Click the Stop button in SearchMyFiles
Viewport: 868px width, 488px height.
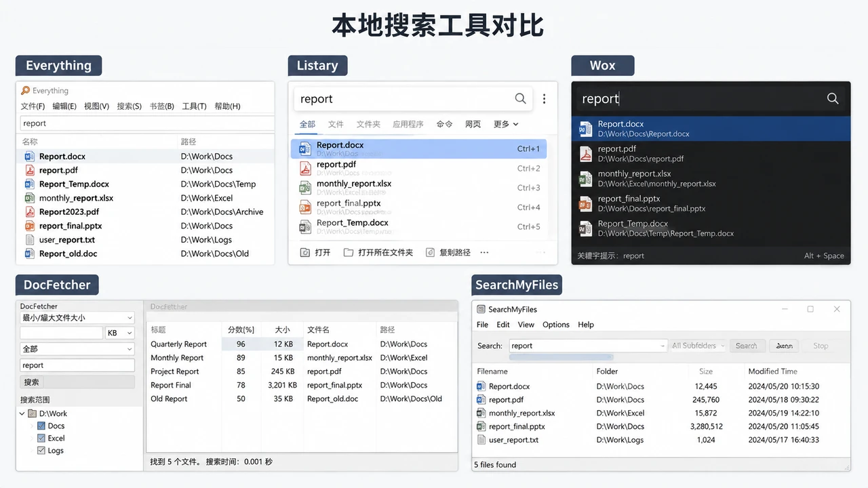tap(821, 346)
